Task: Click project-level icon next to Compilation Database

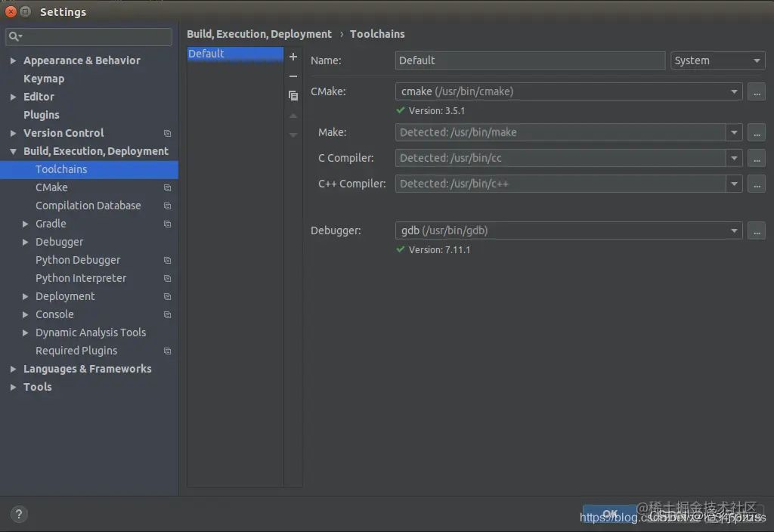Action: [167, 206]
